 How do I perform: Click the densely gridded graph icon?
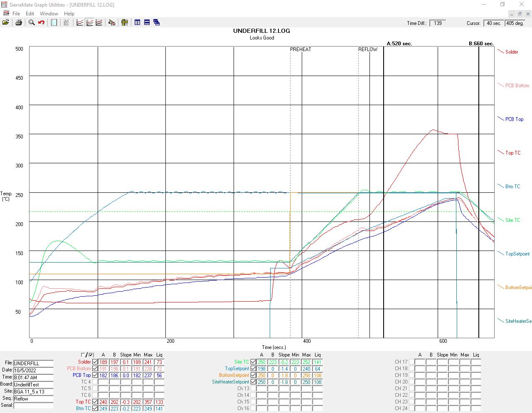tap(99, 22)
